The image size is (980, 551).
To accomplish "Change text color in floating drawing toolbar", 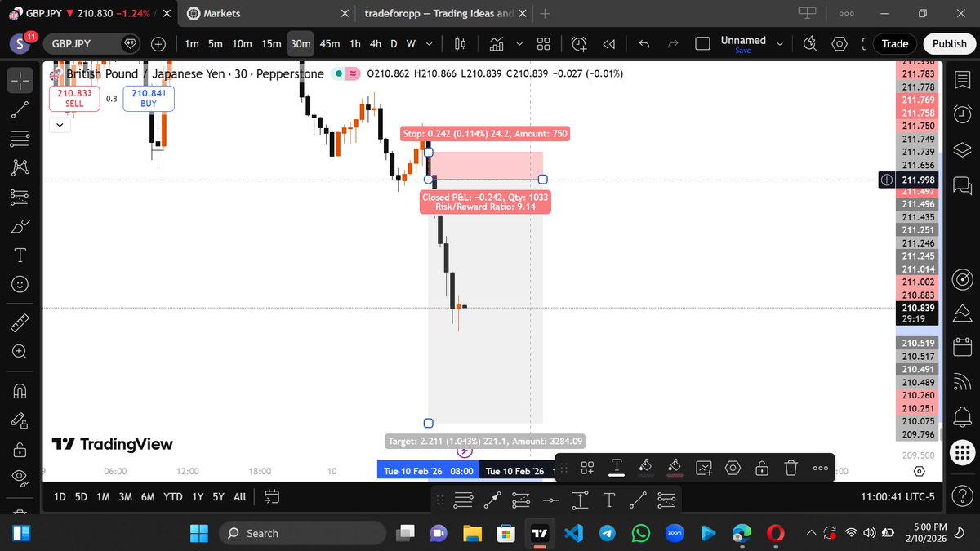I will (617, 468).
